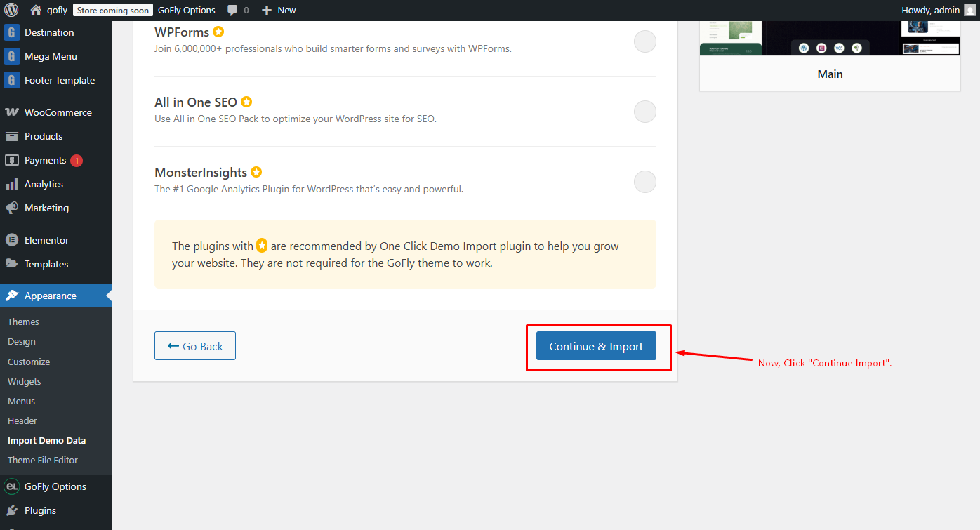Click the Footer Template sidebar icon
980x530 pixels.
12,80
